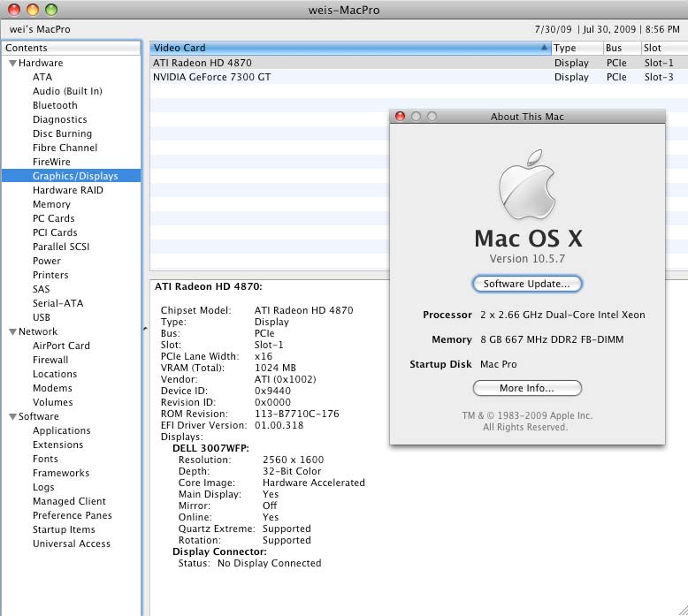The width and height of the screenshot is (688, 616).
Task: Select USB in the sidebar
Action: click(42, 317)
